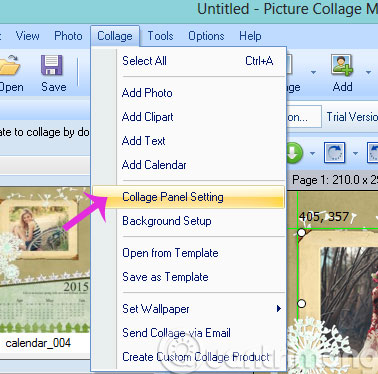This screenshot has height=374, width=378.
Task: Click the rotate clockwise icon
Action: pyautogui.click(x=334, y=153)
